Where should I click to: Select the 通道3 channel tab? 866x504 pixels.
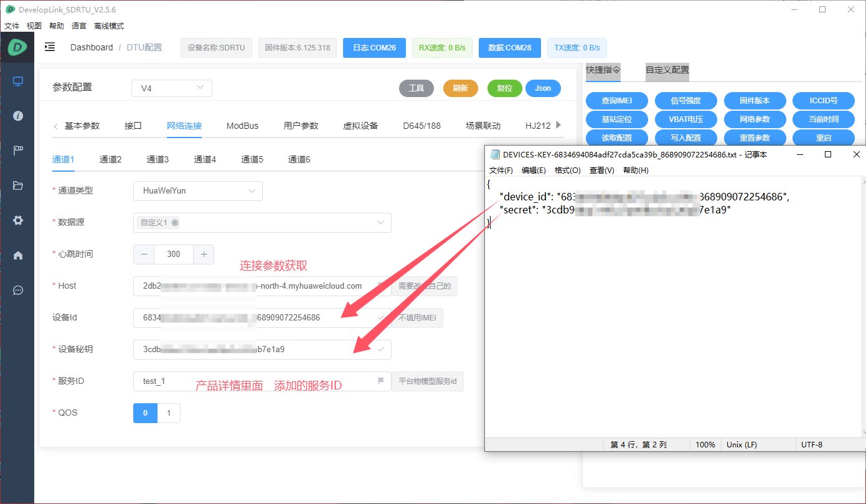(158, 159)
